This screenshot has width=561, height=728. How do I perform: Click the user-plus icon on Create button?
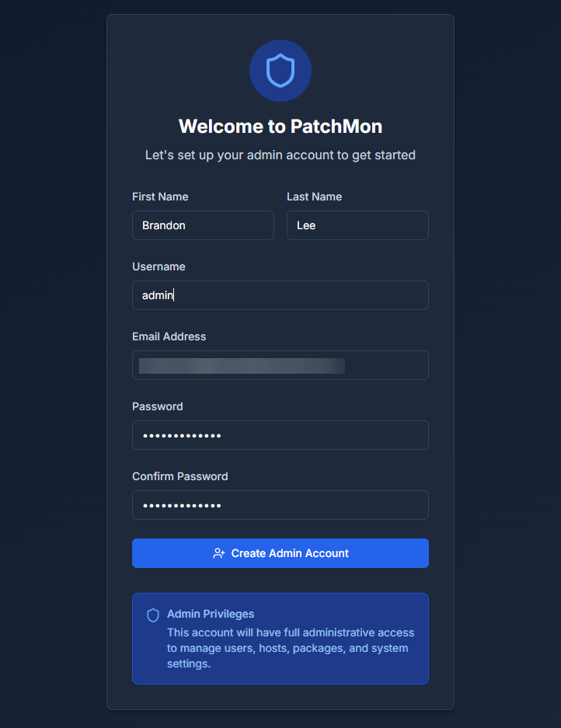pos(219,553)
